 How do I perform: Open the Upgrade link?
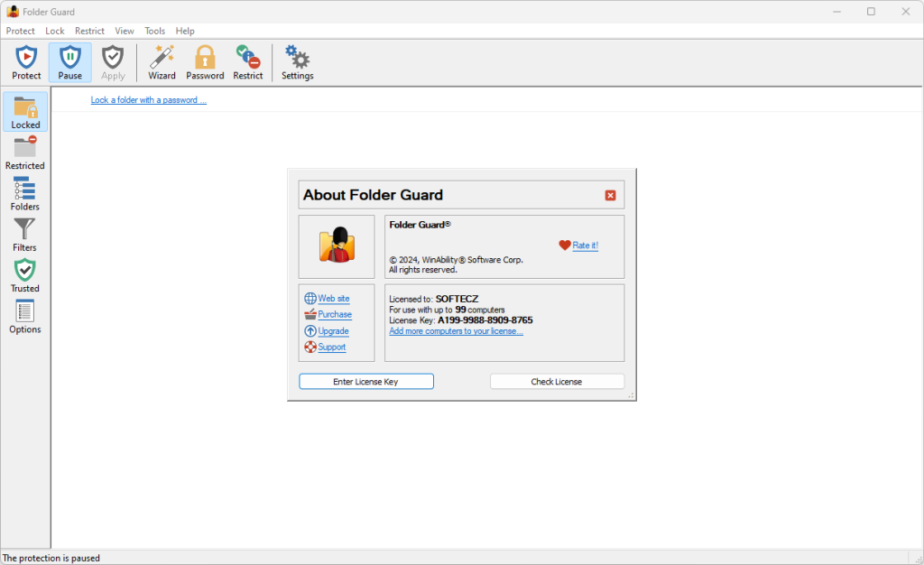click(332, 330)
